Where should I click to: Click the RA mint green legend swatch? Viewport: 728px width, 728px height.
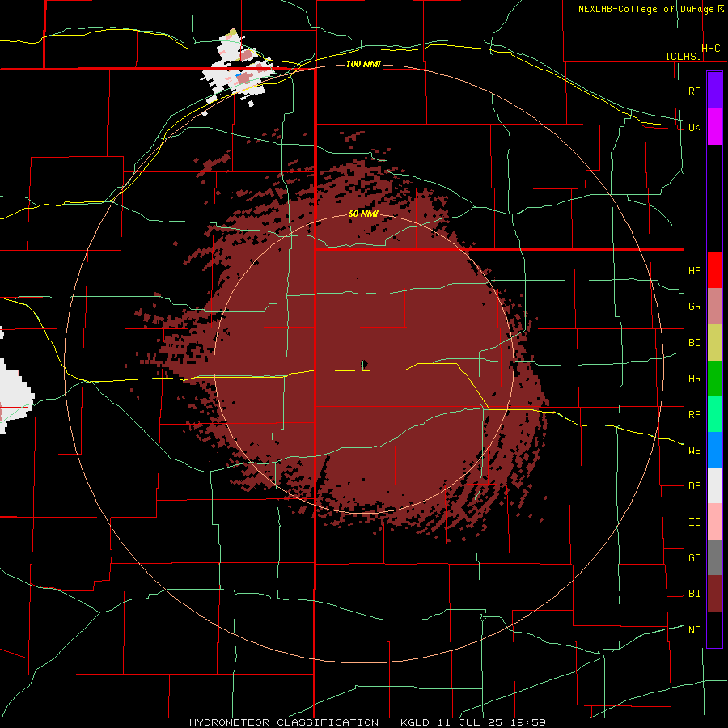[714, 414]
